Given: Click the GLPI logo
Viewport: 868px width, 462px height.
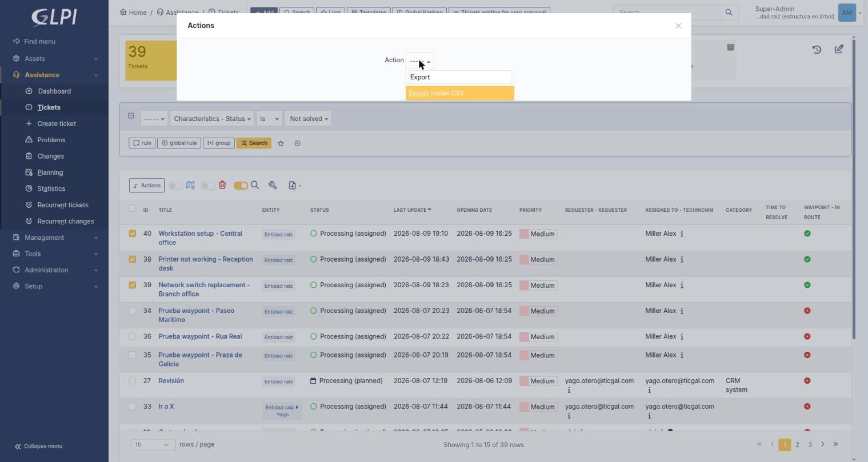Looking at the screenshot, I should click(54, 17).
